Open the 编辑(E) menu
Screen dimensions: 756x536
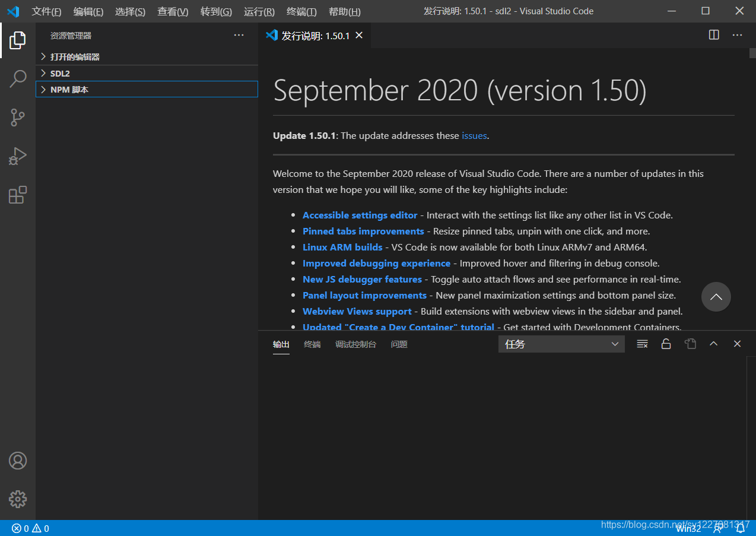[x=88, y=11]
